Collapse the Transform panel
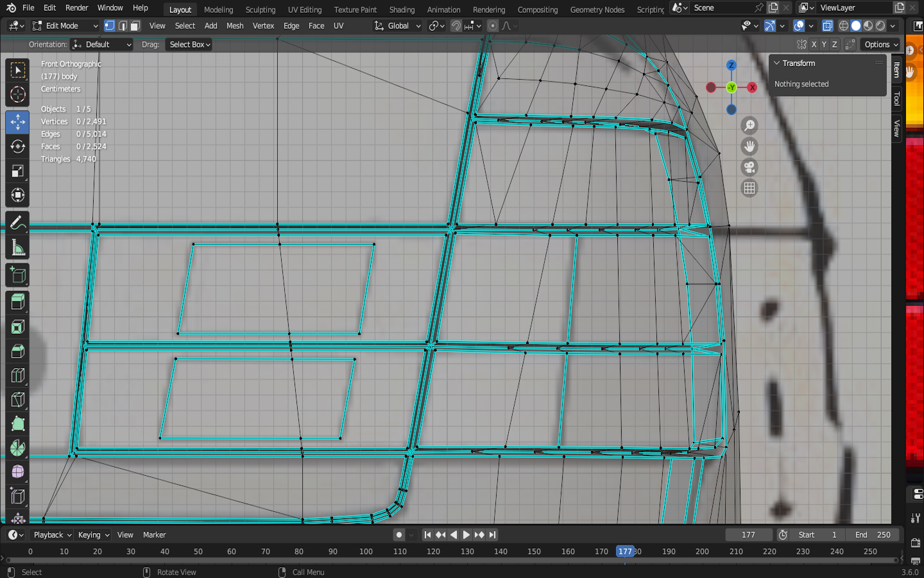This screenshot has width=924, height=578. point(776,63)
